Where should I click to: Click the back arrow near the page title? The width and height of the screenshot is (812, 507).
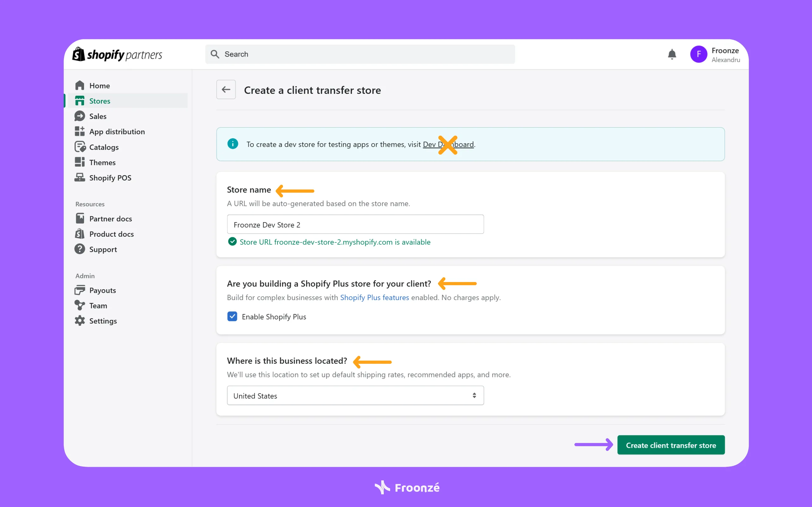226,90
